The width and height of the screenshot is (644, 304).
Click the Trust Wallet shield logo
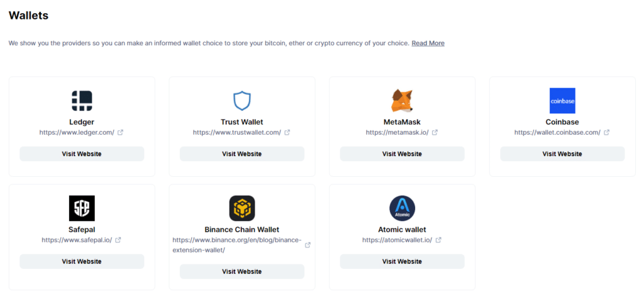[x=242, y=101]
